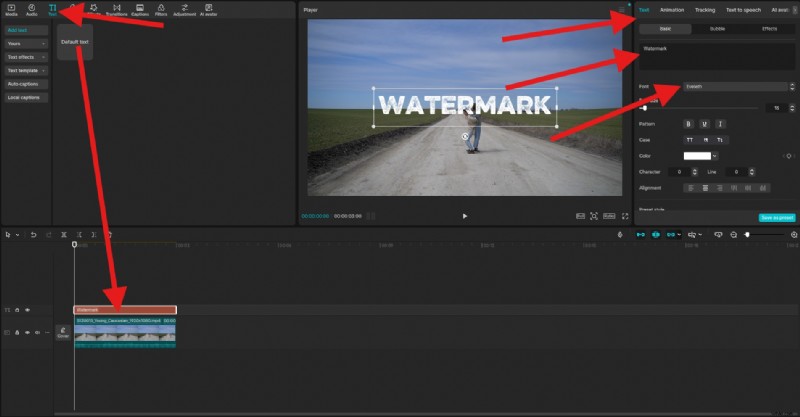Click the timeline zoom slider
This screenshot has height=417, width=800.
click(x=764, y=235)
